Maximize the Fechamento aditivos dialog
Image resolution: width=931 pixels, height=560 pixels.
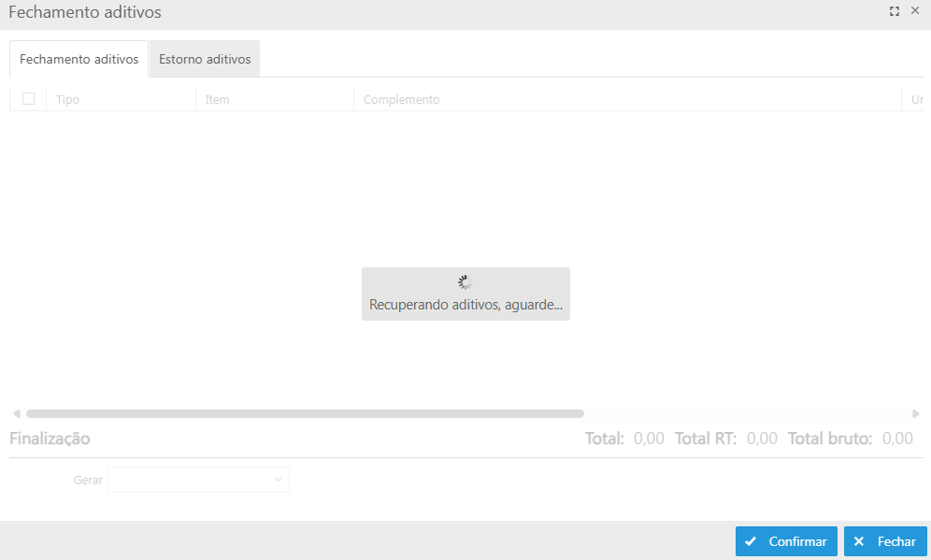[895, 12]
